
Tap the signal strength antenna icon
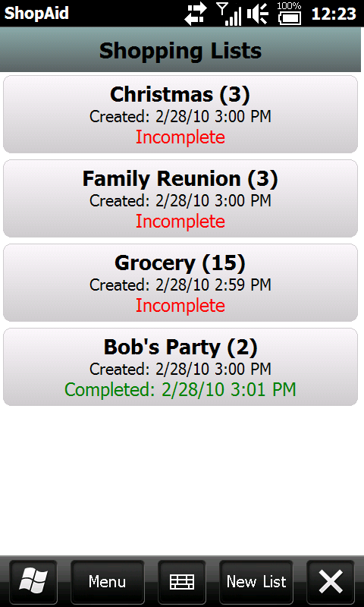pos(228,14)
